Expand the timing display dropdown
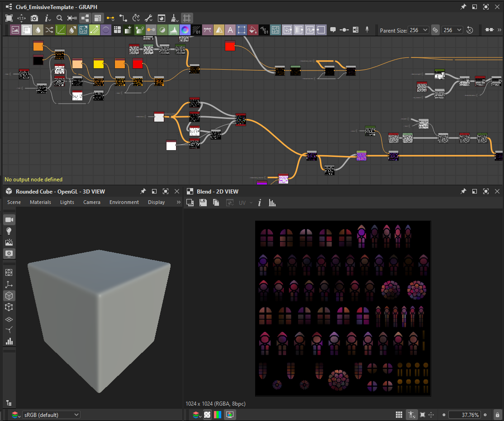This screenshot has width=504, height=421. coord(136,18)
